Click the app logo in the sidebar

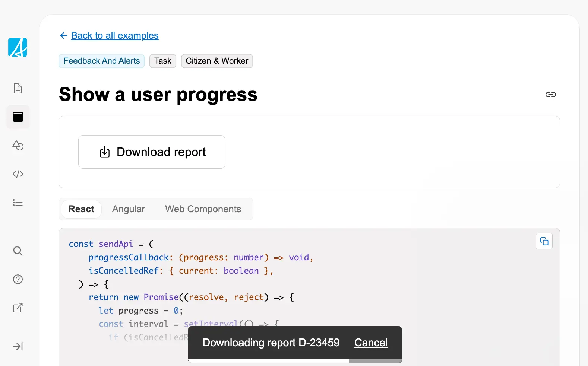18,48
